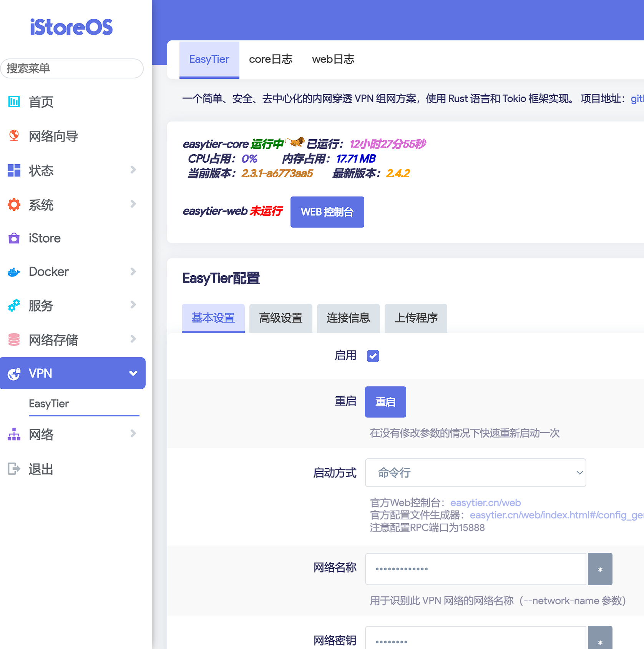Click the 服务 gears icon
The height and width of the screenshot is (649, 644).
click(x=14, y=306)
